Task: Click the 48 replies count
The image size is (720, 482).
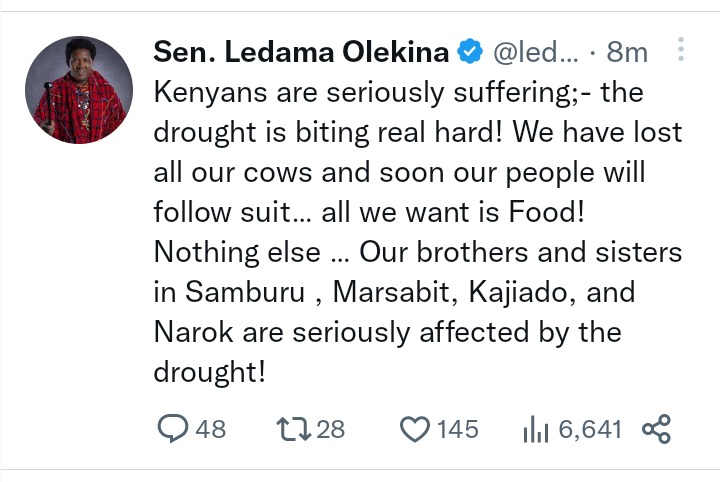Action: 211,429
